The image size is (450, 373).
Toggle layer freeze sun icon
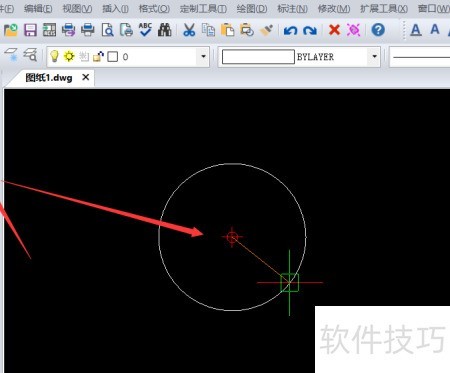[69, 56]
